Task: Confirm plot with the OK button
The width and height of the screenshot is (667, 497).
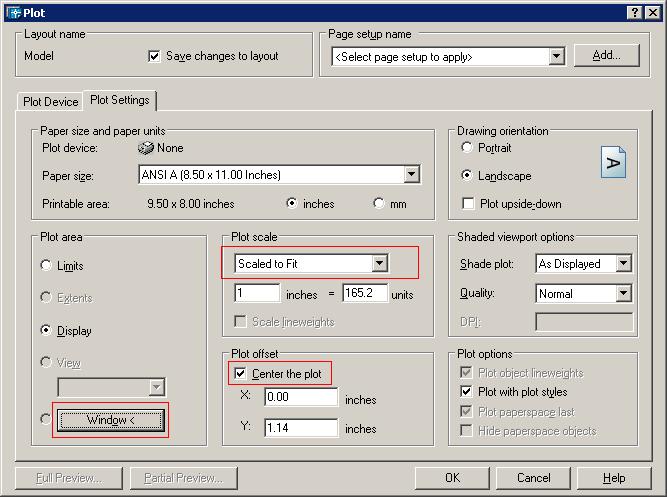Action: click(452, 478)
